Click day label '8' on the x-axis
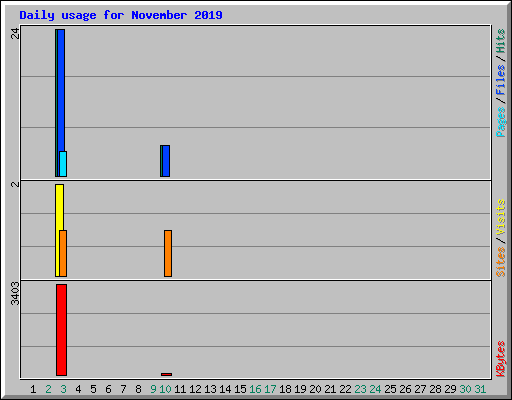This screenshot has width=512, height=400. coord(138,389)
